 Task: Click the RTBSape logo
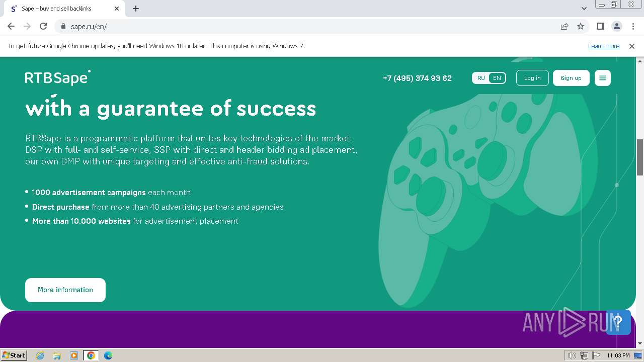point(58,78)
